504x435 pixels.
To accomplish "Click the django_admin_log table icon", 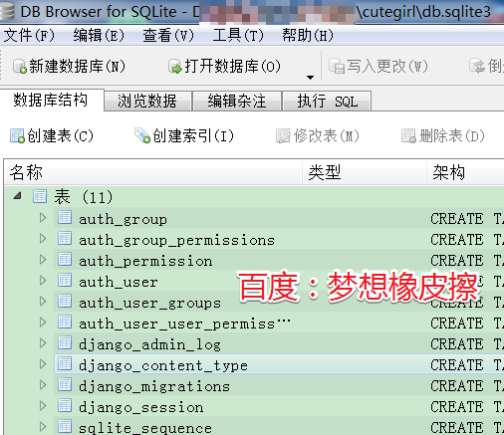I will (65, 343).
